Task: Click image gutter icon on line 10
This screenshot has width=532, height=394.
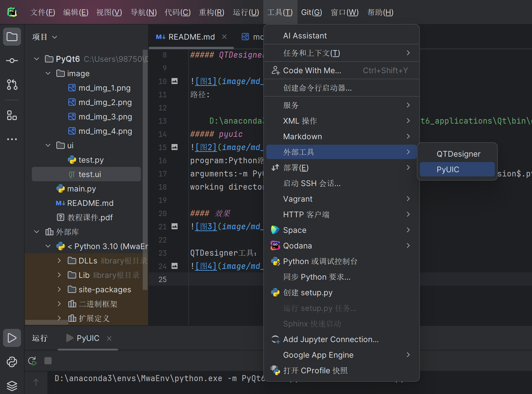Action: click(175, 81)
